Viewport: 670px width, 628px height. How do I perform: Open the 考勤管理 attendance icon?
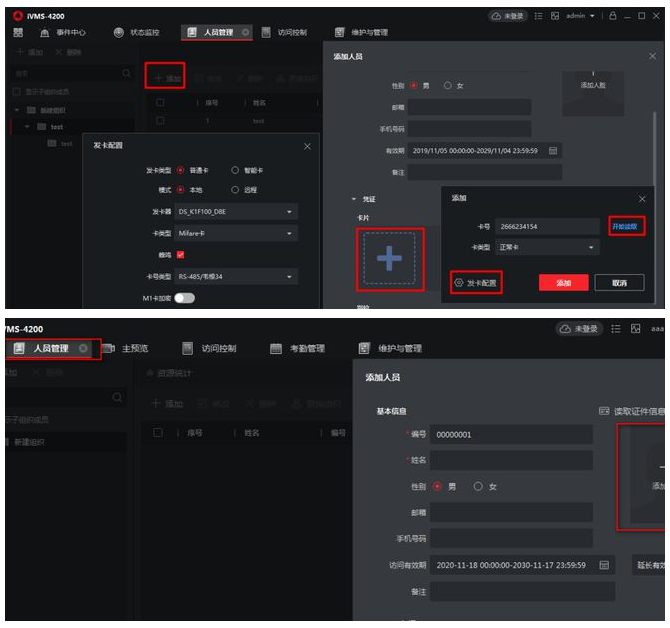(x=276, y=348)
